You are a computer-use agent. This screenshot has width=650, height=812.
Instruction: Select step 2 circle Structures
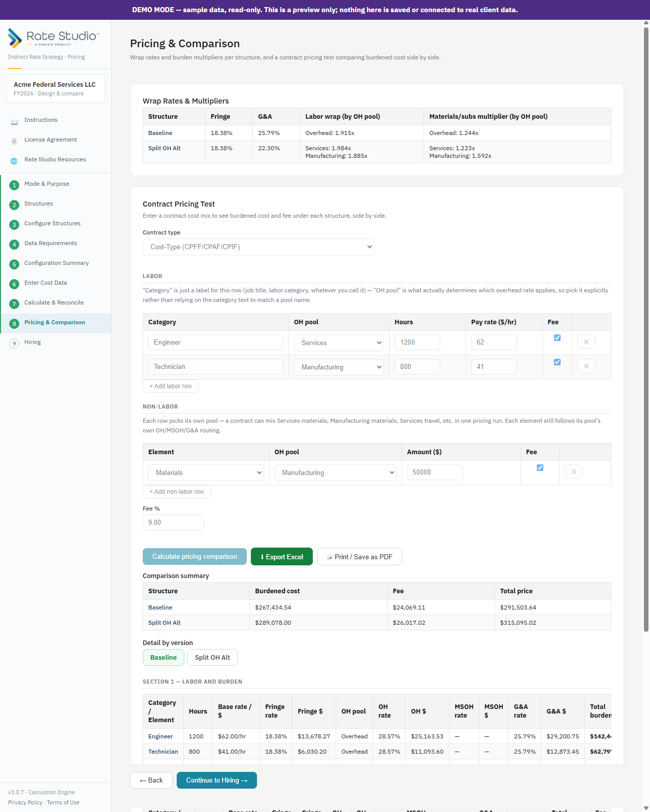coord(14,205)
